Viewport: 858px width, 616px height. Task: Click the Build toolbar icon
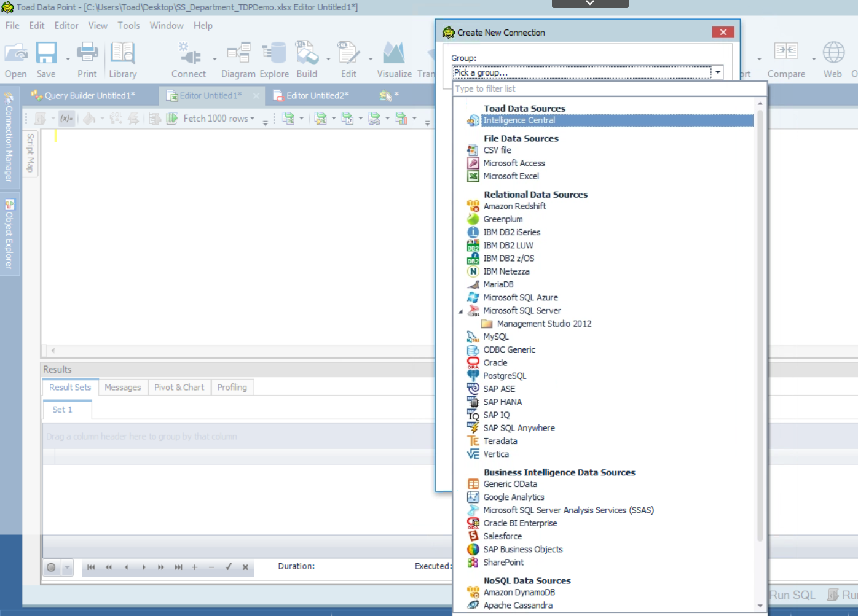coord(307,60)
